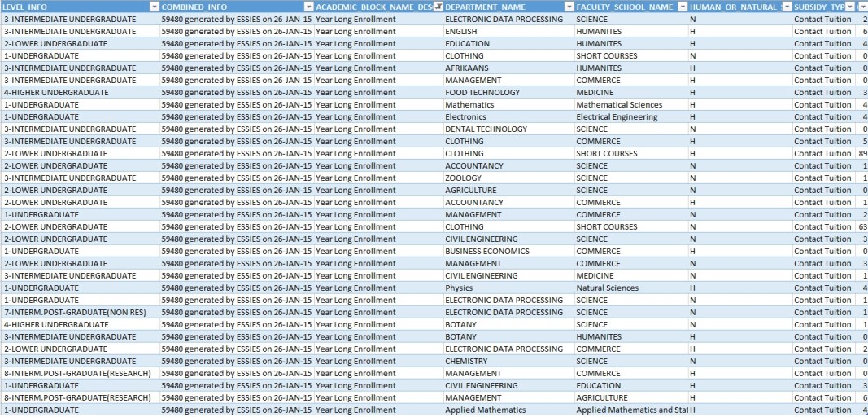Screen dimensions: 868x417
Task: Select the cell containing value 89
Action: [x=862, y=154]
